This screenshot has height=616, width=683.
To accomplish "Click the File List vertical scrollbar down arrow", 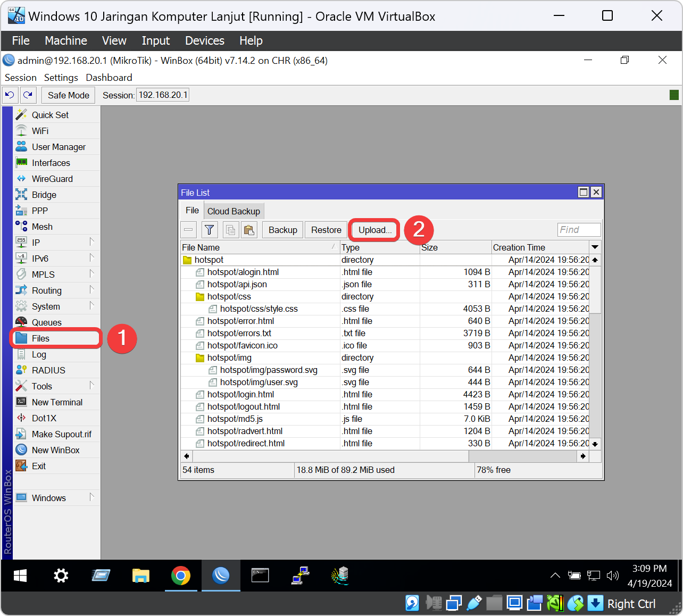I will coord(595,444).
